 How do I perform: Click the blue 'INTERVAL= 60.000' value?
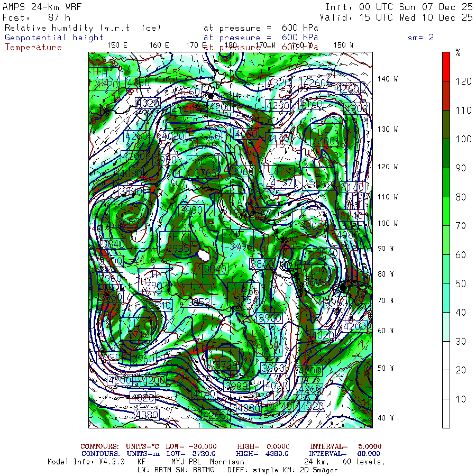pyautogui.click(x=345, y=454)
